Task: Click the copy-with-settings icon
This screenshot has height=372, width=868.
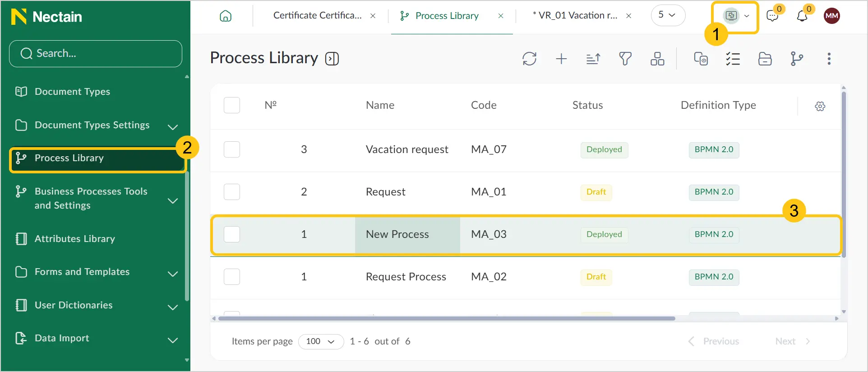Action: tap(701, 59)
